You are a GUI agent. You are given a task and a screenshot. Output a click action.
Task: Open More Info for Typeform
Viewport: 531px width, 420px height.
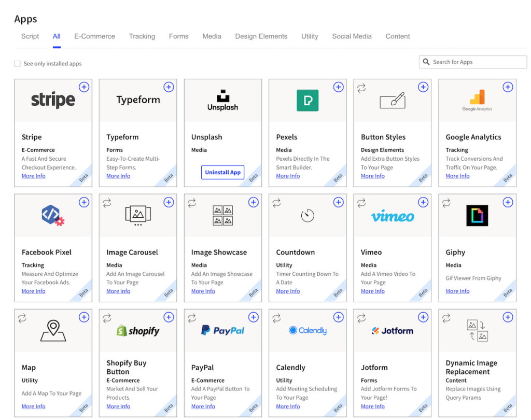point(118,176)
